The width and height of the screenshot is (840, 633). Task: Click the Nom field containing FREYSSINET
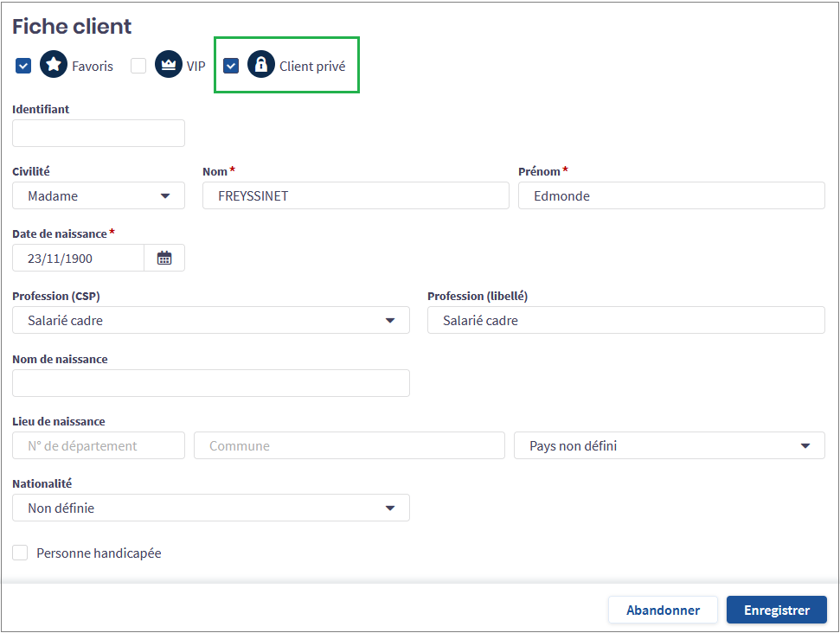pyautogui.click(x=356, y=196)
